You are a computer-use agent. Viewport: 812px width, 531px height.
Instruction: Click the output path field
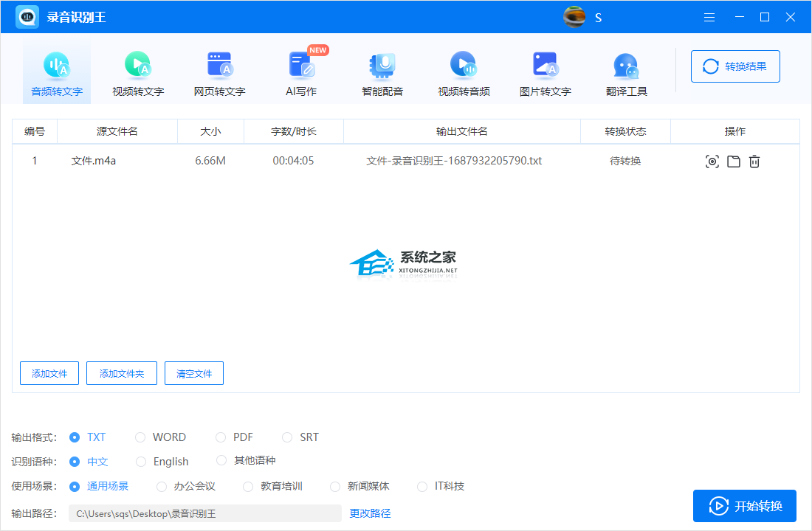point(205,513)
